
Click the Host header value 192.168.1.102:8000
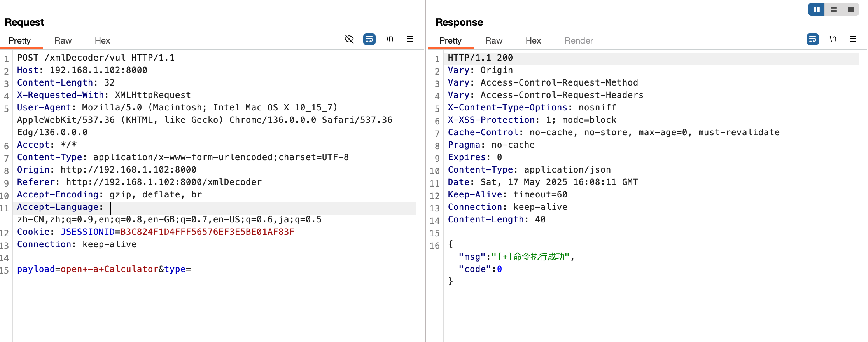coord(98,70)
